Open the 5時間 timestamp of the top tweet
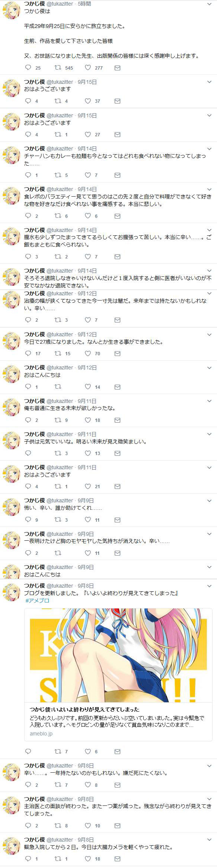The image size is (217, 868). coord(84,4)
